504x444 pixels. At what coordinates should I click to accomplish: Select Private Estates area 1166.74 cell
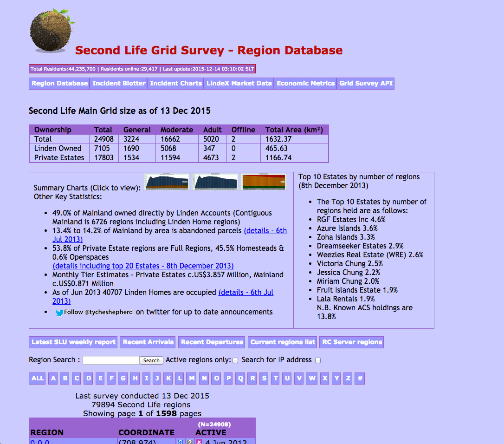294,157
